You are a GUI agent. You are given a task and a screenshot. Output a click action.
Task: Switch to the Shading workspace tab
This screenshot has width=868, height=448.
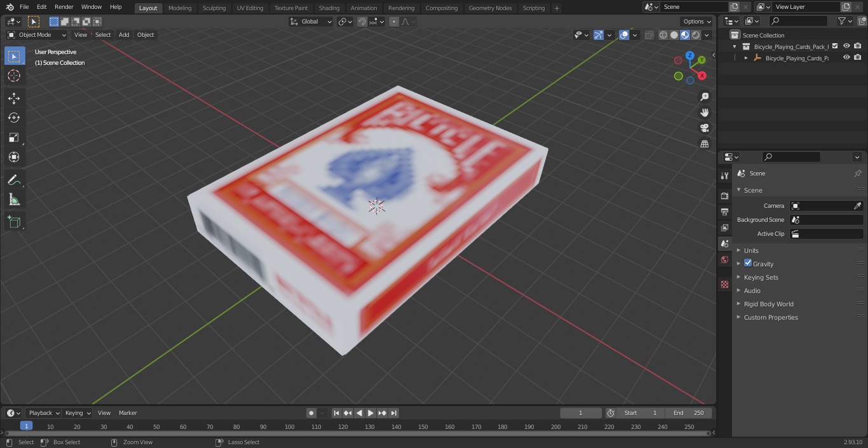coord(329,8)
